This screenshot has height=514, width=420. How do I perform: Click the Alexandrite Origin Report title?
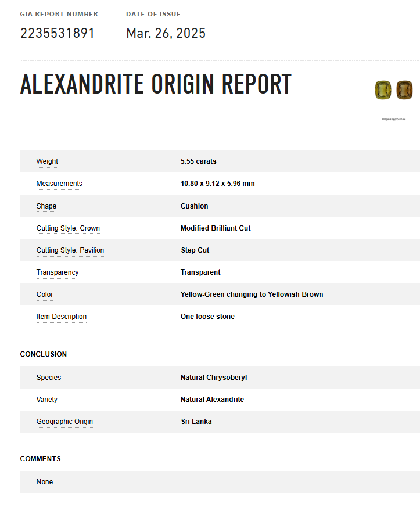[x=156, y=84]
